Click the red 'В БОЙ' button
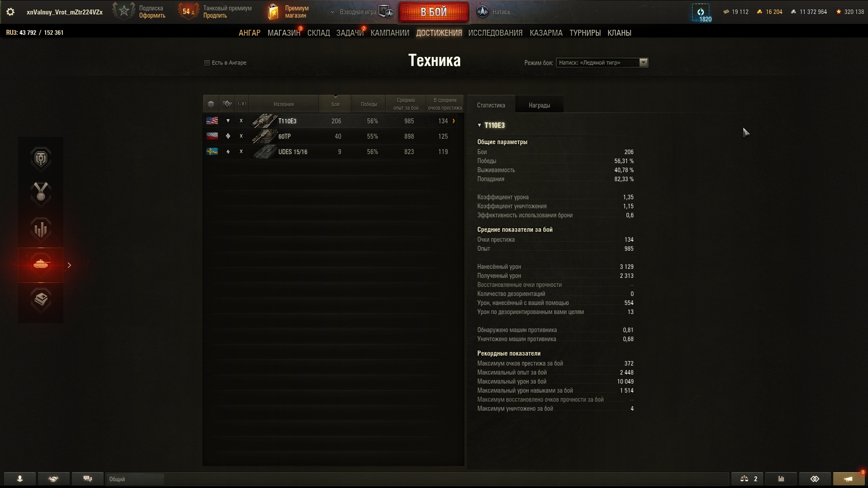This screenshot has width=868, height=488. coord(434,12)
